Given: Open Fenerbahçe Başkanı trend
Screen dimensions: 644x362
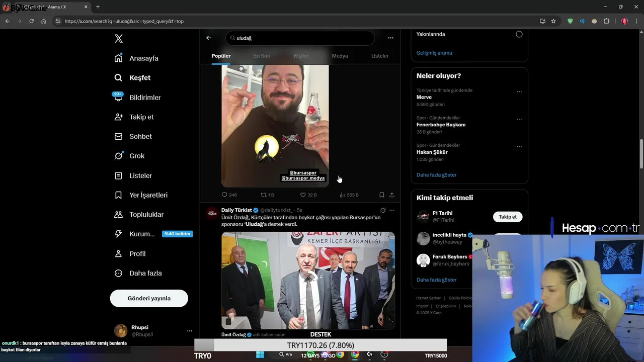Looking at the screenshot, I should [441, 125].
